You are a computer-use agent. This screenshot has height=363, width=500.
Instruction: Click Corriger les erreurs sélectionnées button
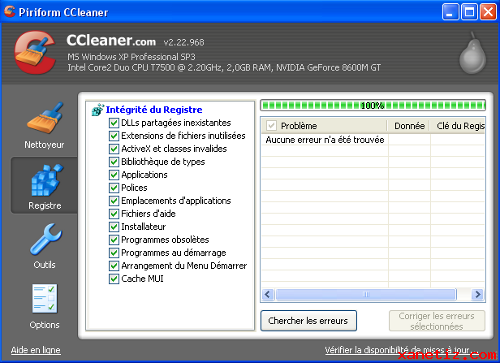point(437,321)
